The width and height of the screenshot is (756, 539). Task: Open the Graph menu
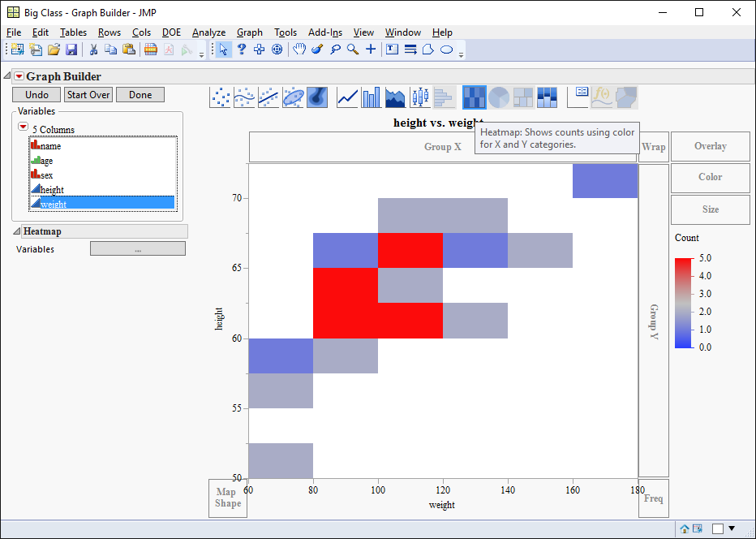click(249, 32)
